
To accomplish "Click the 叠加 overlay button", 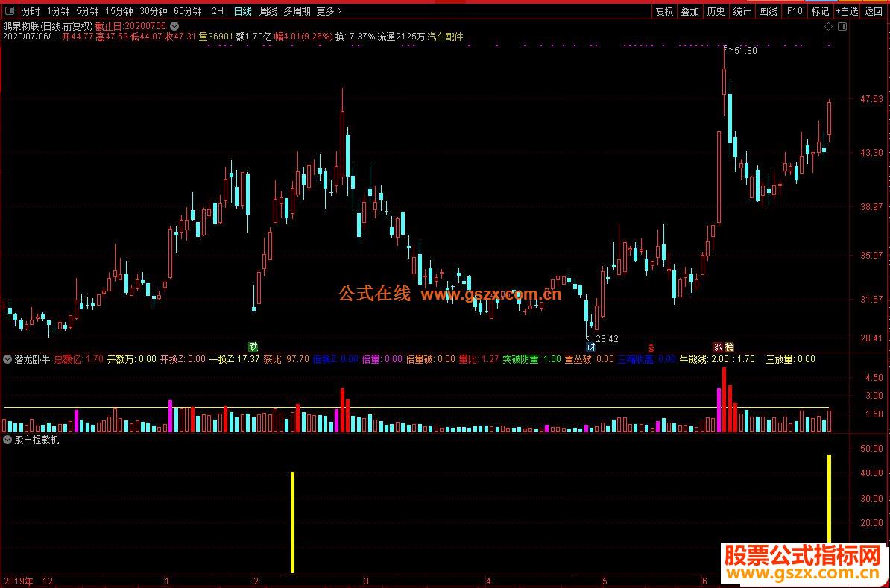I will 690,10.
